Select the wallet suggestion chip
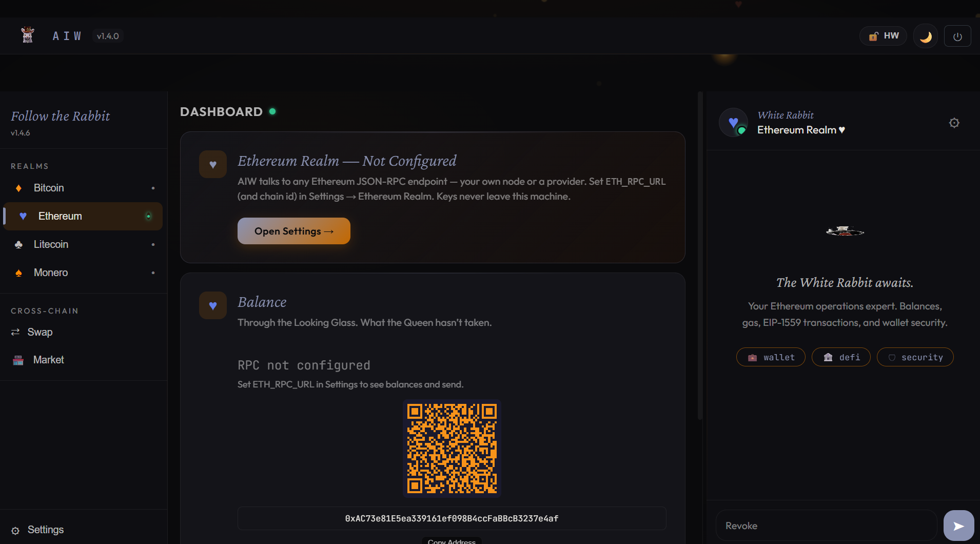Image resolution: width=980 pixels, height=544 pixels. click(771, 357)
